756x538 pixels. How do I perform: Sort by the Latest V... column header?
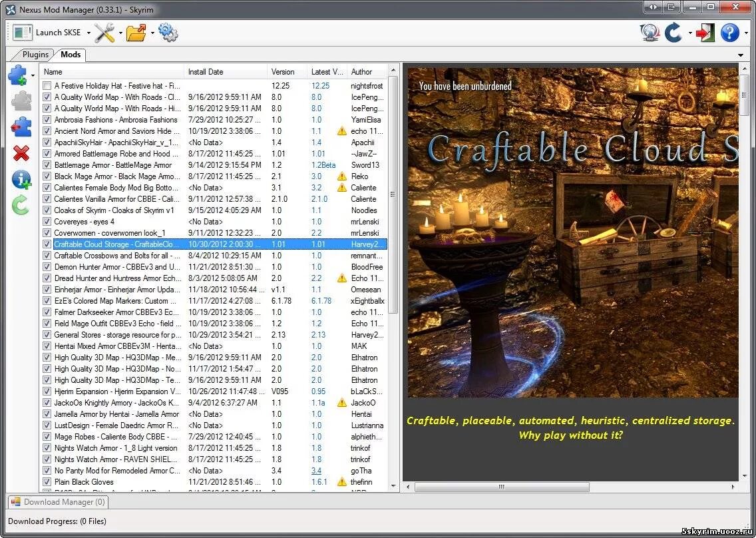[327, 71]
